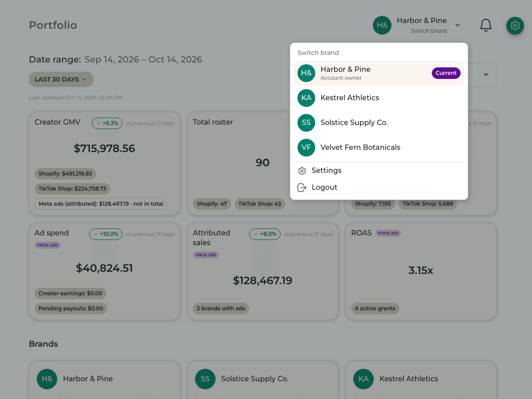The width and height of the screenshot is (532, 399).
Task: Click Shopify: $491,219.83 chip
Action: (x=65, y=174)
